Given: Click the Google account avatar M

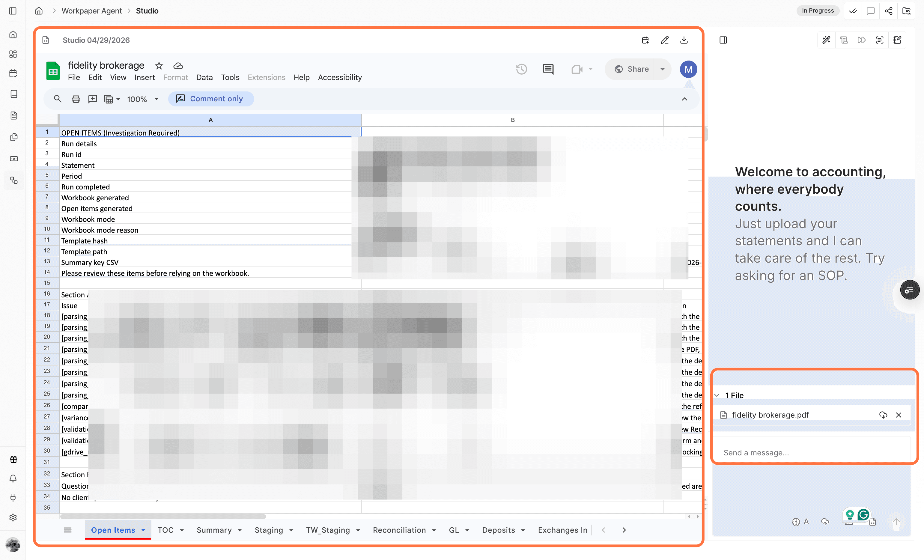Looking at the screenshot, I should point(688,69).
